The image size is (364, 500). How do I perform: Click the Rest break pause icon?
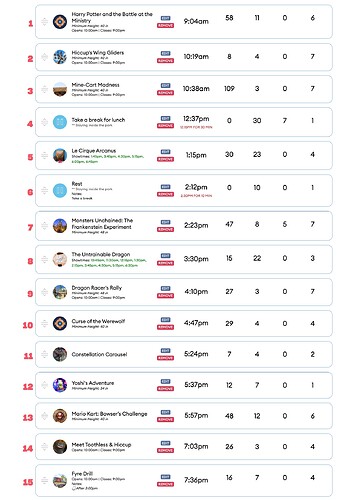tap(60, 190)
